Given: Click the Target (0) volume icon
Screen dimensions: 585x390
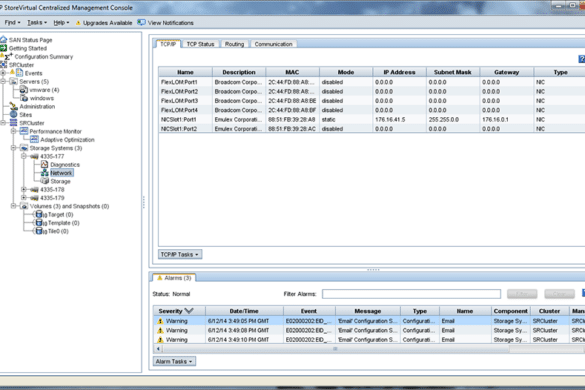Looking at the screenshot, I should coord(39,214).
